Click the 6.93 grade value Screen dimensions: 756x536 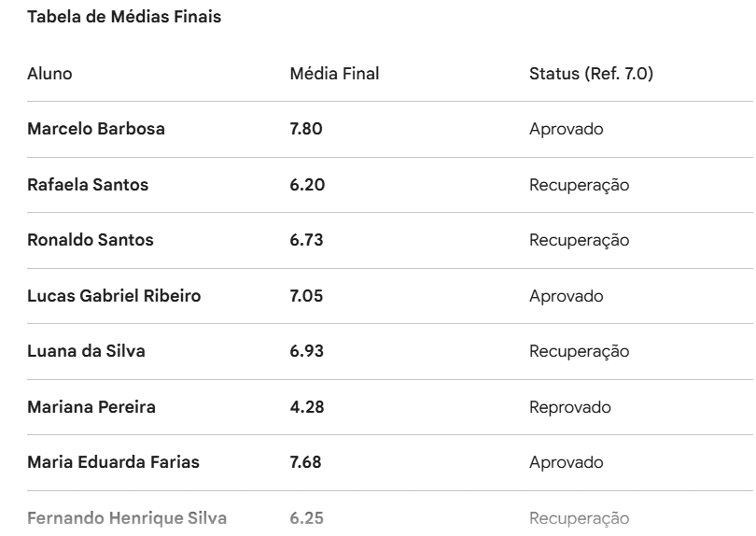pyautogui.click(x=307, y=351)
